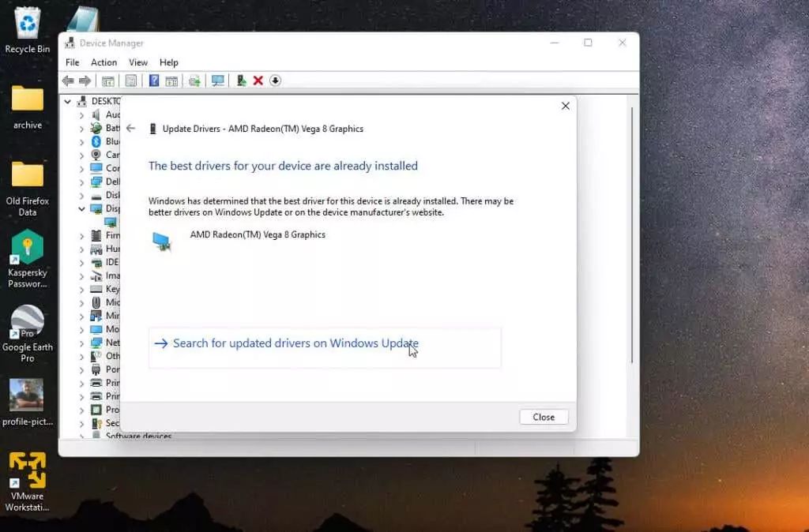Expand the Audio category chevron
809x532 pixels.
[81, 114]
